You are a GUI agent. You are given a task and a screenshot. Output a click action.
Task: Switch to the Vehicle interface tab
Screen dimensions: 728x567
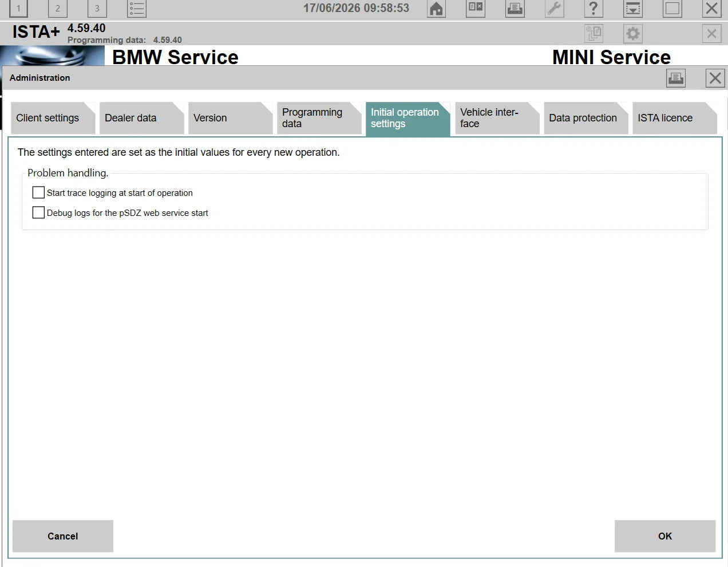pos(497,118)
